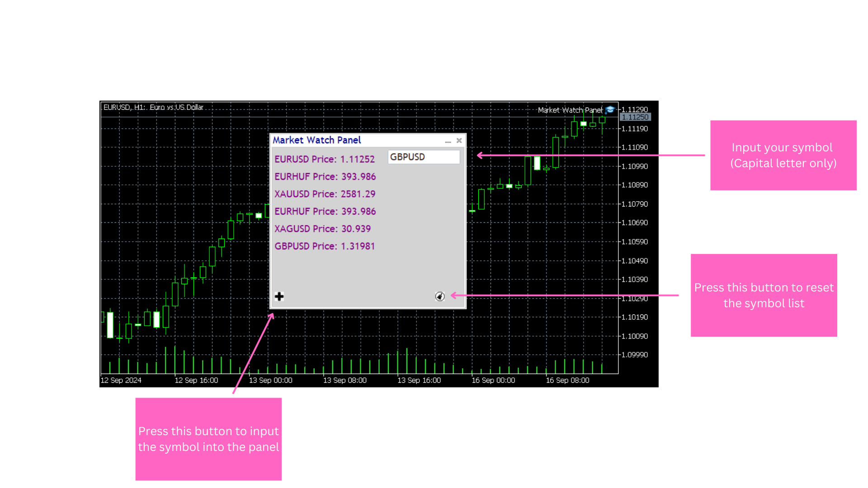Click the GBPUSD symbol input field
The height and width of the screenshot is (488, 868).
423,157
